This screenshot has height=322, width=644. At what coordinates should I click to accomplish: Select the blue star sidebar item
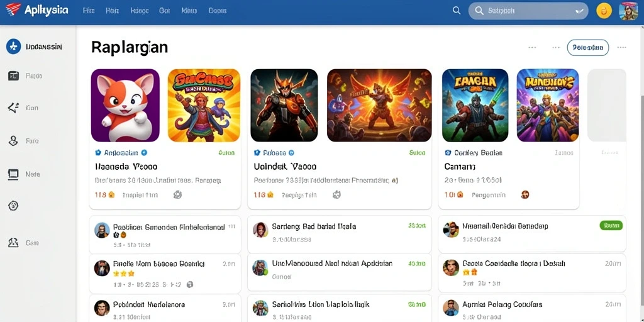pyautogui.click(x=14, y=47)
